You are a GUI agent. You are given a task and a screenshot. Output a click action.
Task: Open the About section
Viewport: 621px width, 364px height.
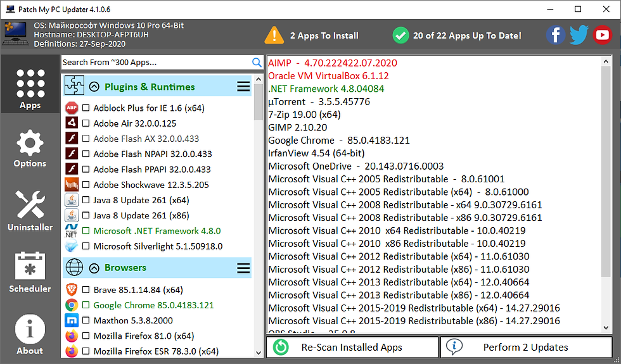point(30,334)
